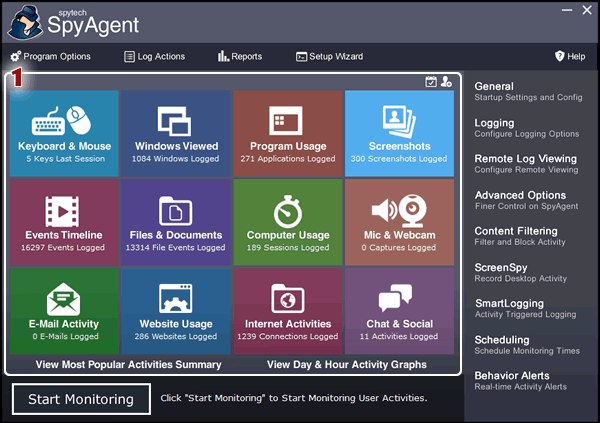Open the Reports menu
This screenshot has height=423, width=600.
(x=240, y=57)
